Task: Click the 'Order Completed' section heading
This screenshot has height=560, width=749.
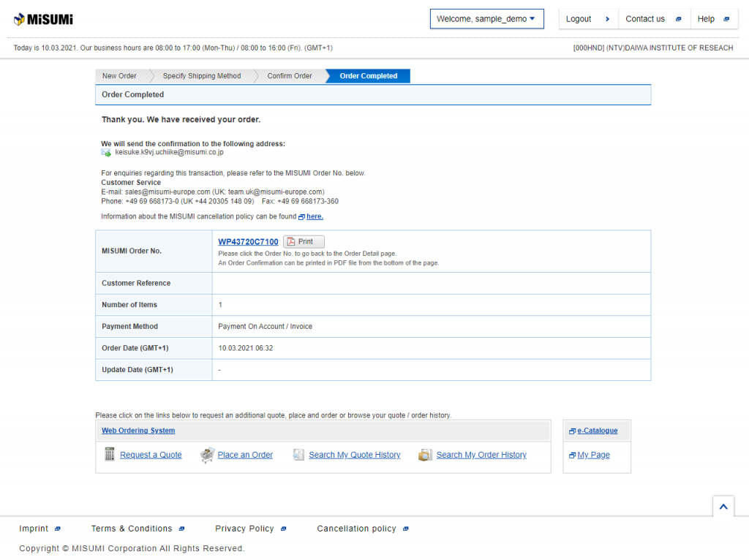Action: 133,94
